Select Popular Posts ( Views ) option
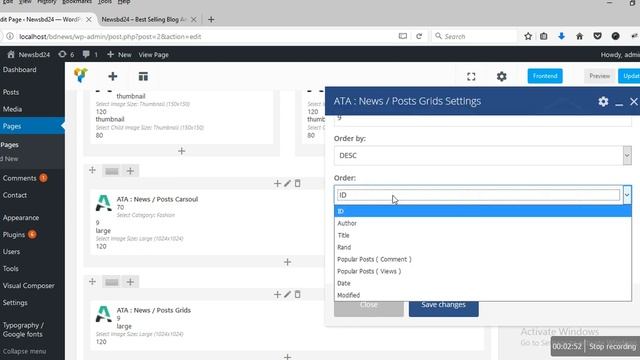The width and height of the screenshot is (640, 360). (482, 271)
